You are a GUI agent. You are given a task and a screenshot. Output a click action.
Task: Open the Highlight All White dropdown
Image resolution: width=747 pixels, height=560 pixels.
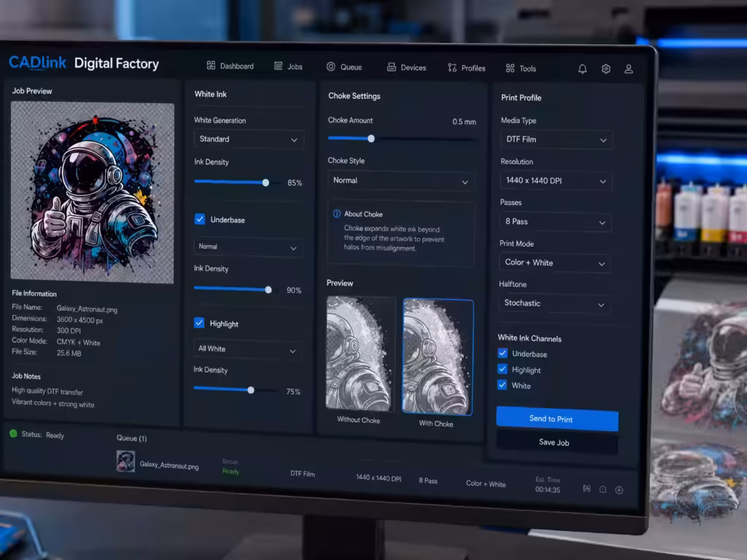coord(247,349)
